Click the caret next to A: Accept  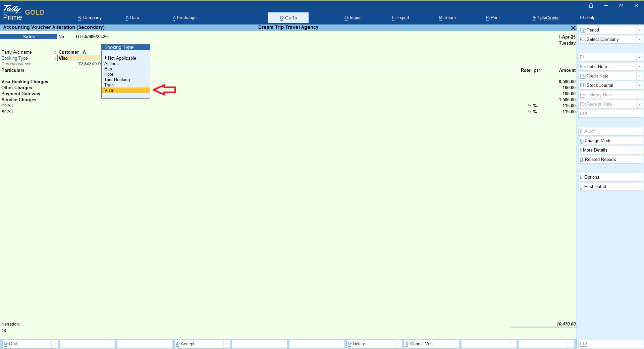(x=226, y=344)
